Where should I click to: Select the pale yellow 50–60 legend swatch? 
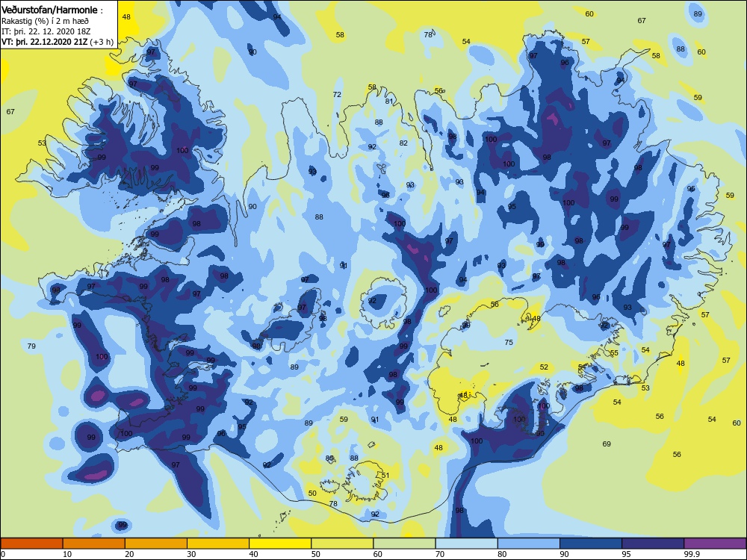coord(342,544)
